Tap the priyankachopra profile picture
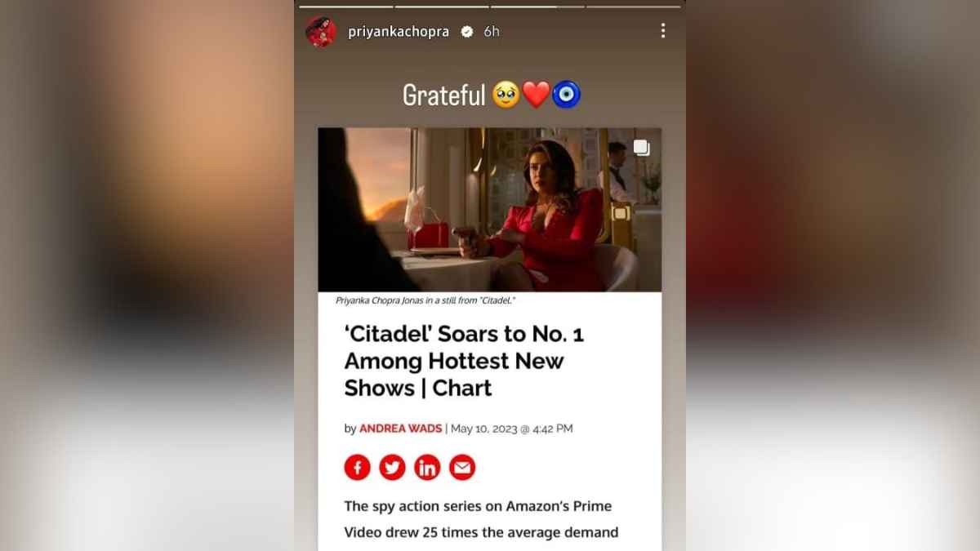This screenshot has width=980, height=551. [320, 31]
